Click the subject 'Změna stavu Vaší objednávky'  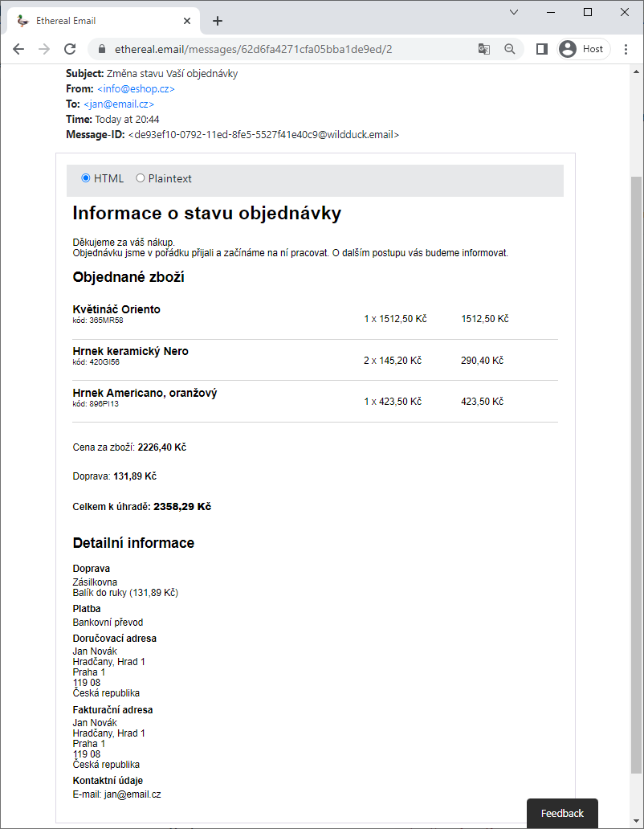172,73
